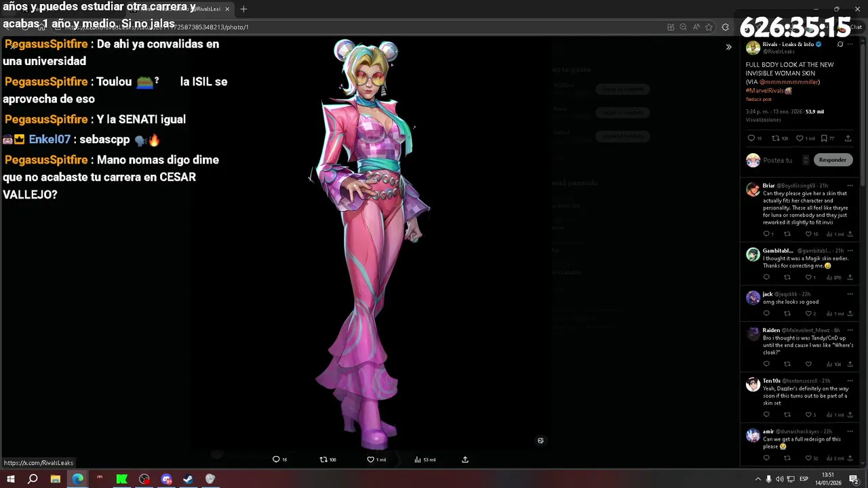Like Raiden's reply
Screen dimensions: 868x488
(808, 364)
